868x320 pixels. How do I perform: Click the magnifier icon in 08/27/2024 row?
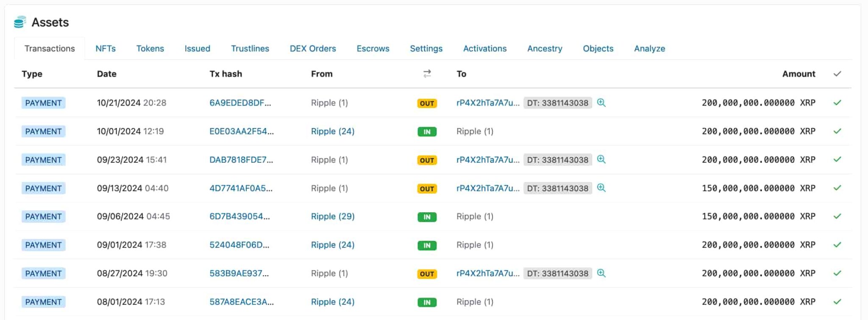click(601, 273)
